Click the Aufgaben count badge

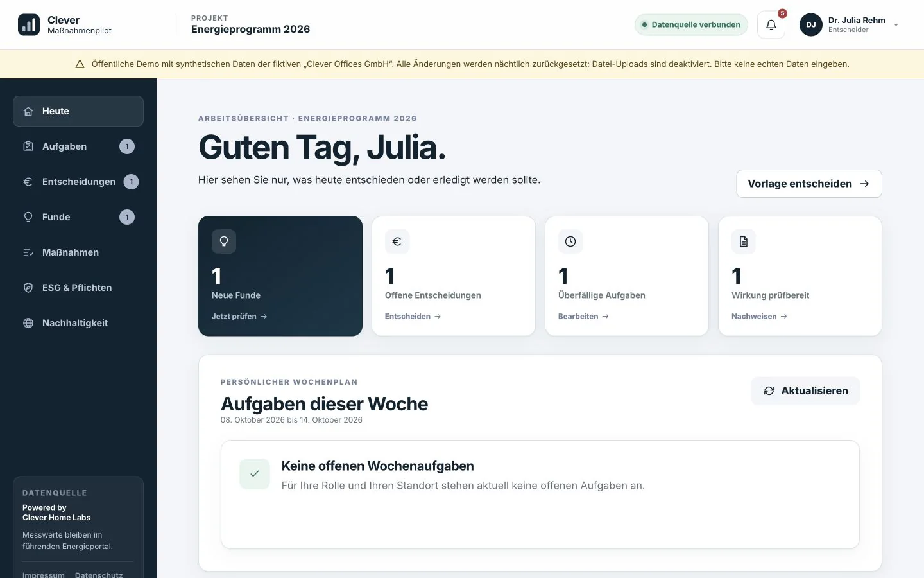127,146
